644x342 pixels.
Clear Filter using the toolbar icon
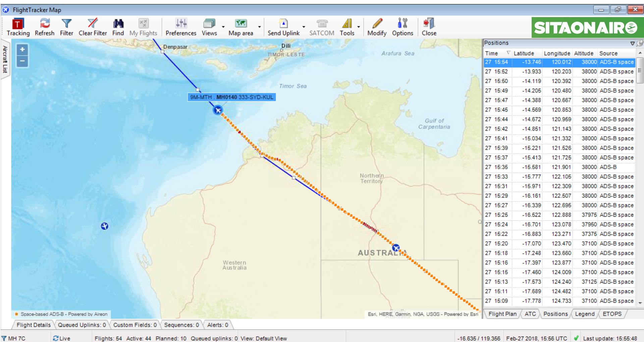(x=93, y=27)
